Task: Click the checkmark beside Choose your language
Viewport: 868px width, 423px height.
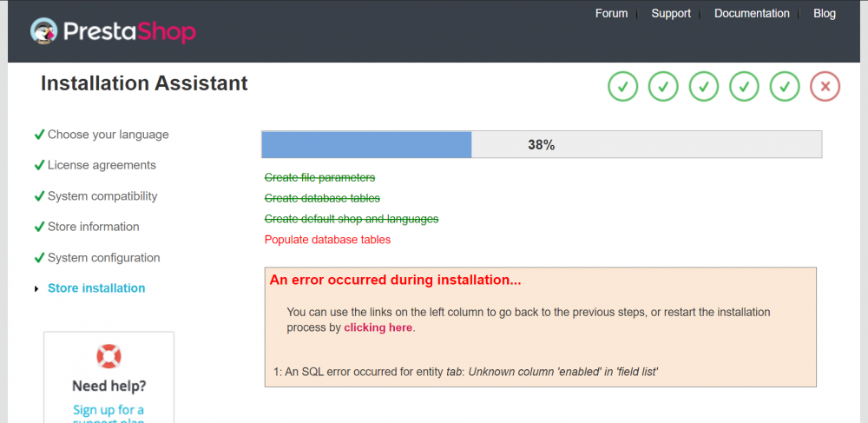Action: (39, 135)
